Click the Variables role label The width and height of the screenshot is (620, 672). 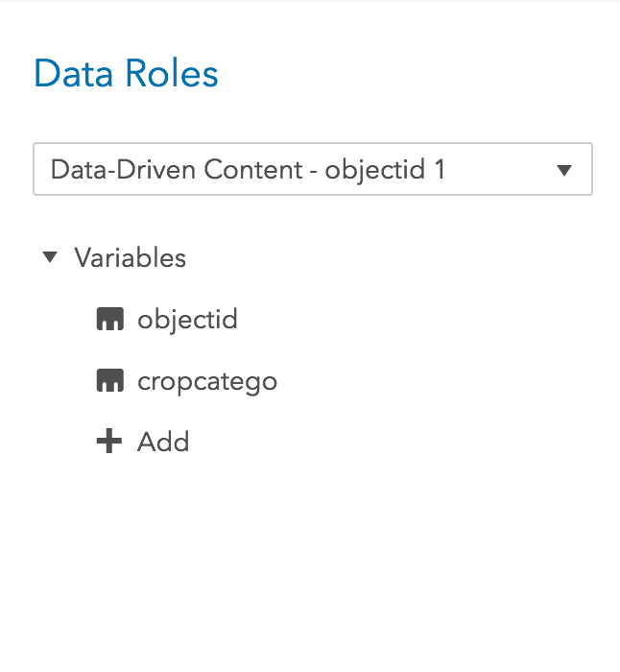(x=130, y=257)
